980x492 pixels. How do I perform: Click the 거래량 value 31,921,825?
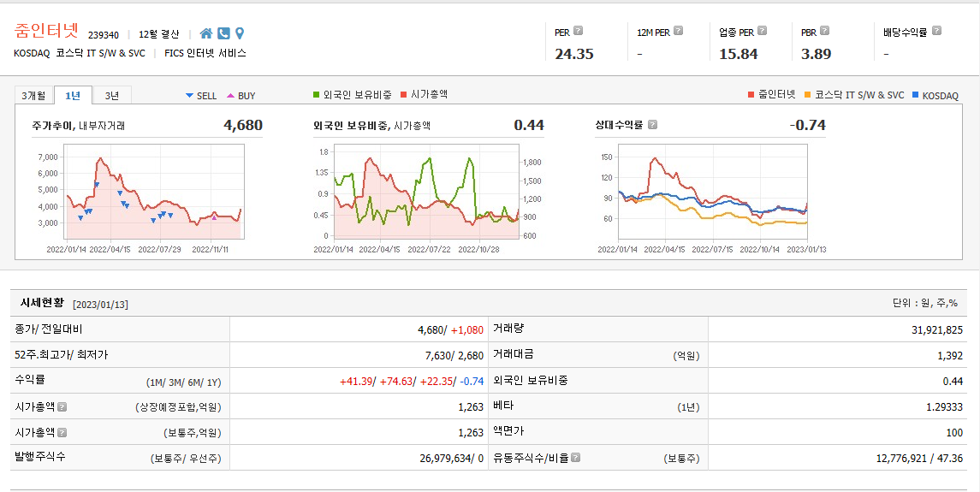(937, 329)
